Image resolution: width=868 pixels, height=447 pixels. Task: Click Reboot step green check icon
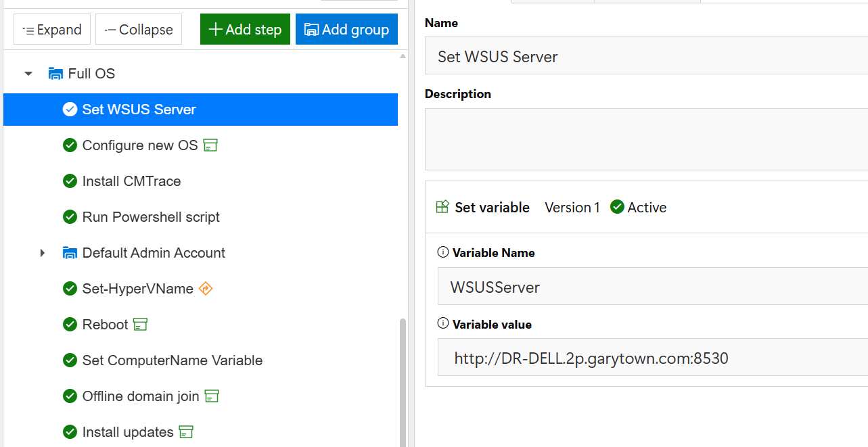[x=70, y=325]
